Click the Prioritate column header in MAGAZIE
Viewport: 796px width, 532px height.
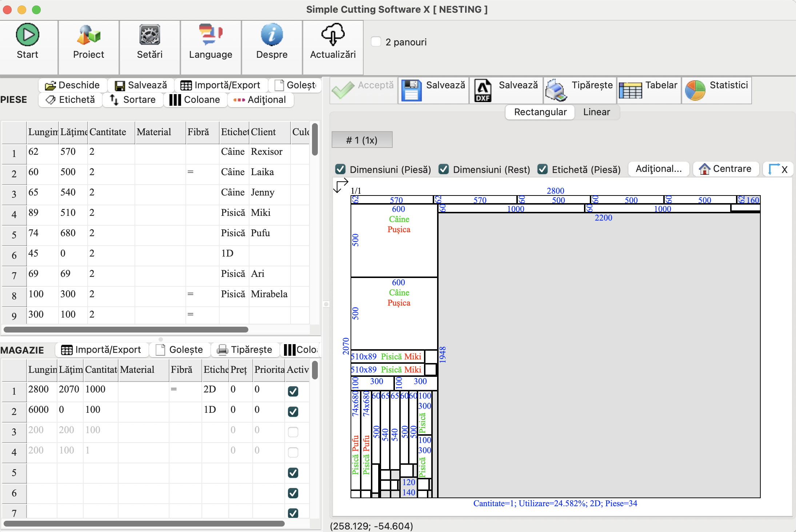(269, 370)
